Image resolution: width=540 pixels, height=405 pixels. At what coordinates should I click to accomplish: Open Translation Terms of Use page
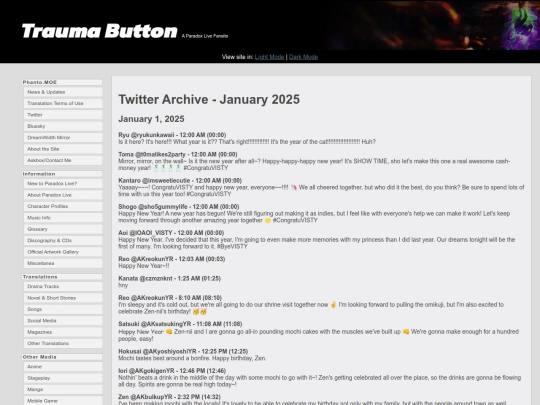coord(63,103)
